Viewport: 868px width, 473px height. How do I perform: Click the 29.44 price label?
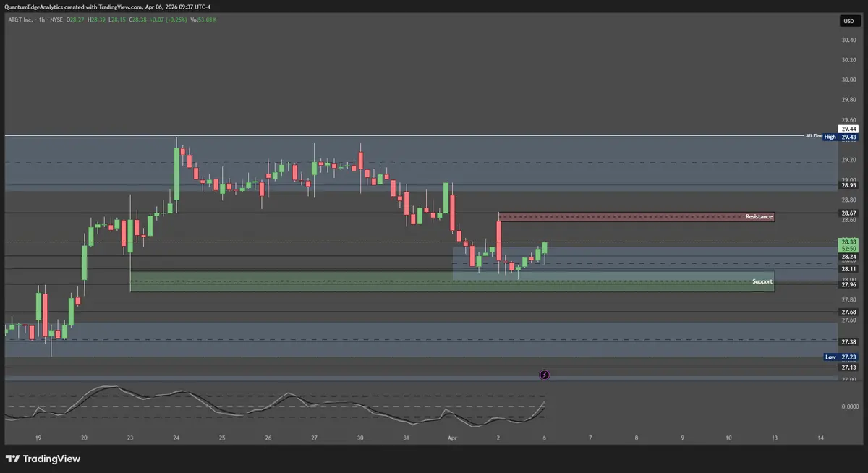tap(848, 129)
